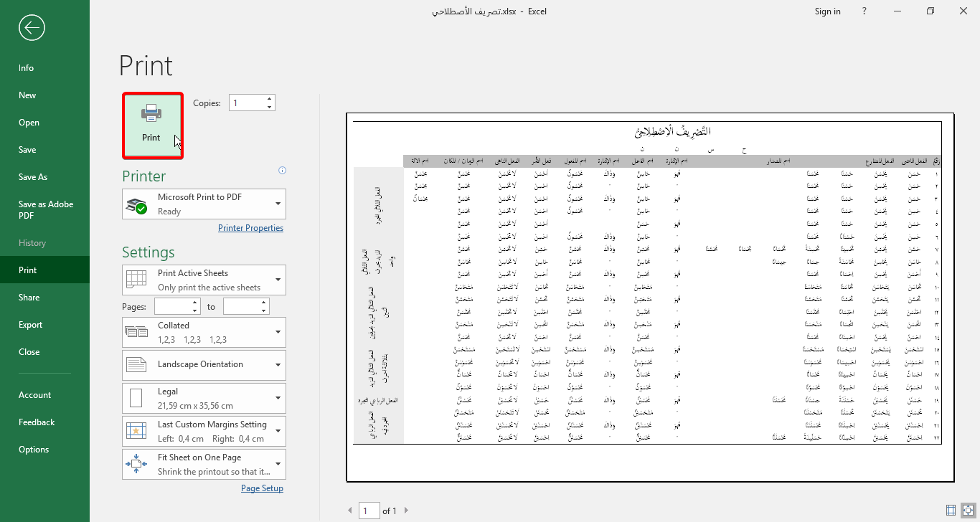The width and height of the screenshot is (980, 522).
Task: Switch to the Export section in sidebar
Action: point(30,324)
